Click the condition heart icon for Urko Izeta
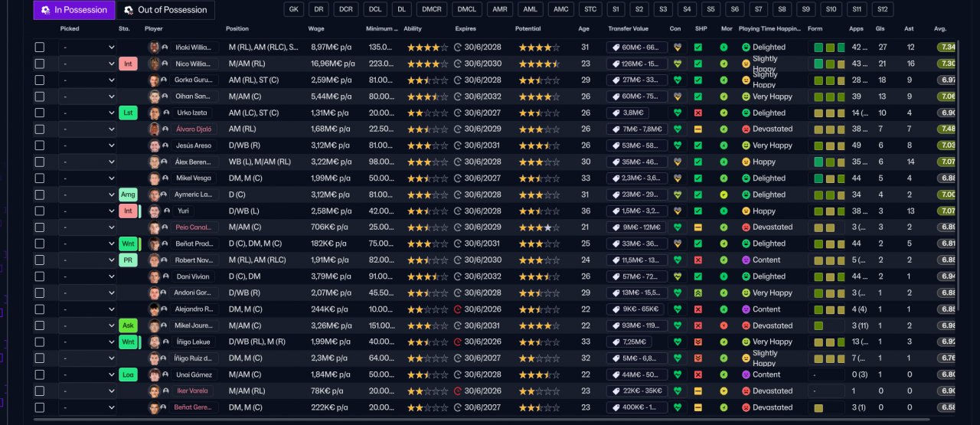980x425 pixels. coord(677,113)
